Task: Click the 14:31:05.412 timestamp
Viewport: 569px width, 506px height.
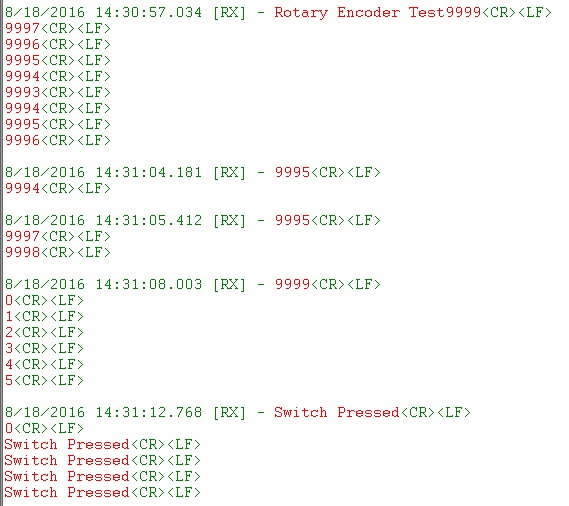Action: pyautogui.click(x=148, y=221)
